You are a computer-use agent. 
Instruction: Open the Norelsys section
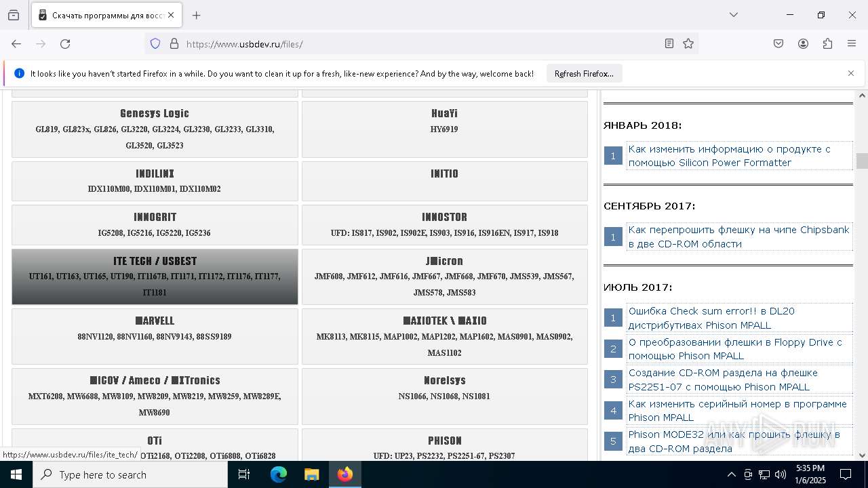pyautogui.click(x=444, y=396)
